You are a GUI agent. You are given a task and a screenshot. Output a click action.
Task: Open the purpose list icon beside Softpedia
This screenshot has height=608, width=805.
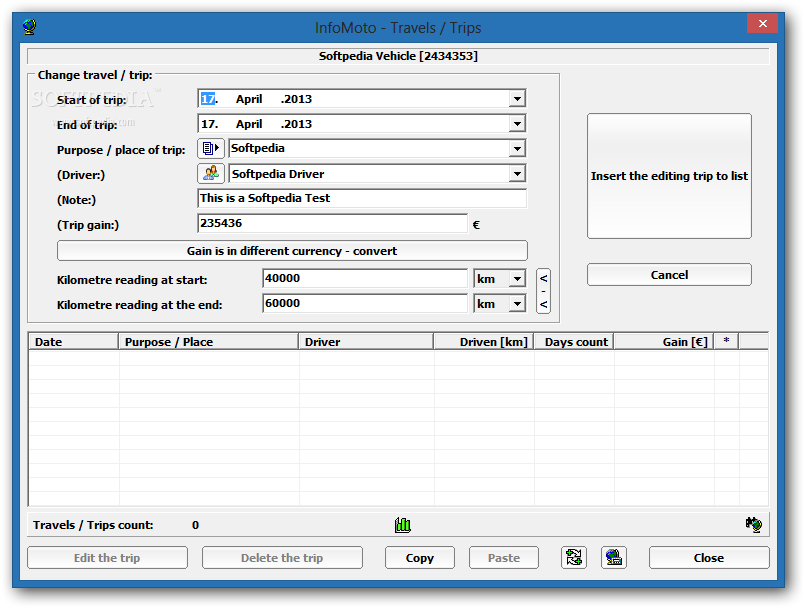pos(210,148)
